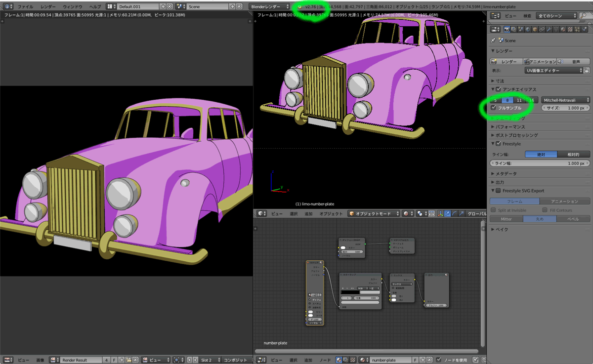593x364 pixels.
Task: Toggle the Freestyle checkbox
Action: (x=499, y=144)
